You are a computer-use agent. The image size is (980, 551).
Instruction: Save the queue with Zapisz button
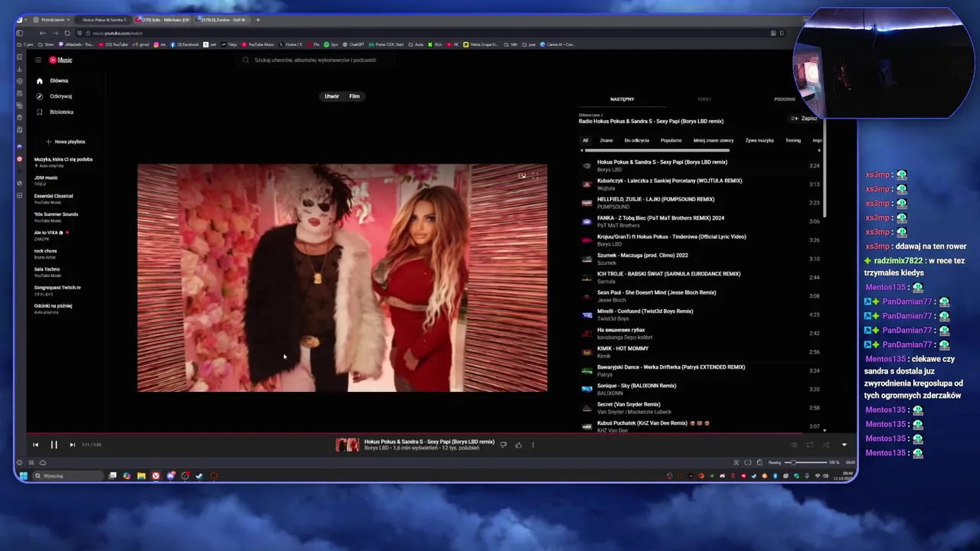(x=805, y=119)
